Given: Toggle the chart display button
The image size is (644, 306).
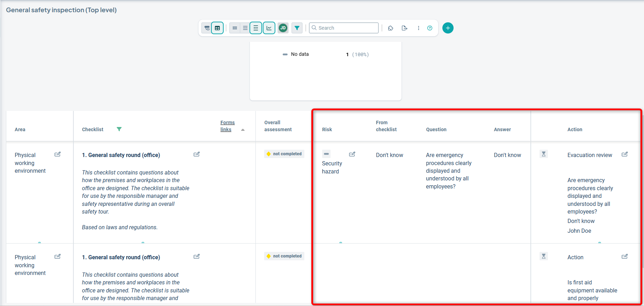Looking at the screenshot, I should (269, 28).
